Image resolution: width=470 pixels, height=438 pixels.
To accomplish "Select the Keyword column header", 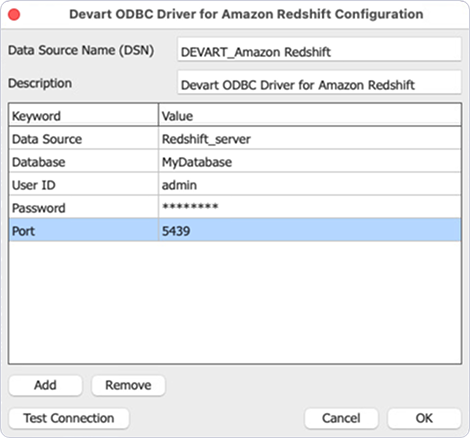I will click(83, 115).
